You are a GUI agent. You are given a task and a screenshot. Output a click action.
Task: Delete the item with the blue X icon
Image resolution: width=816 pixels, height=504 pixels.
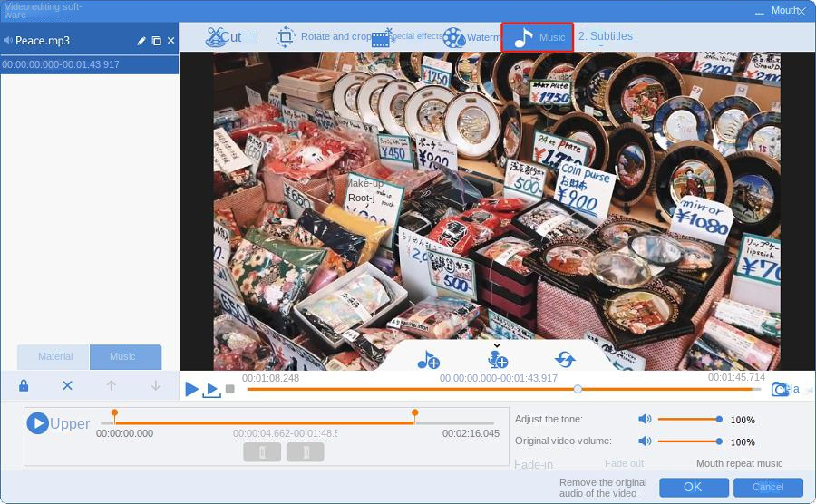(67, 385)
